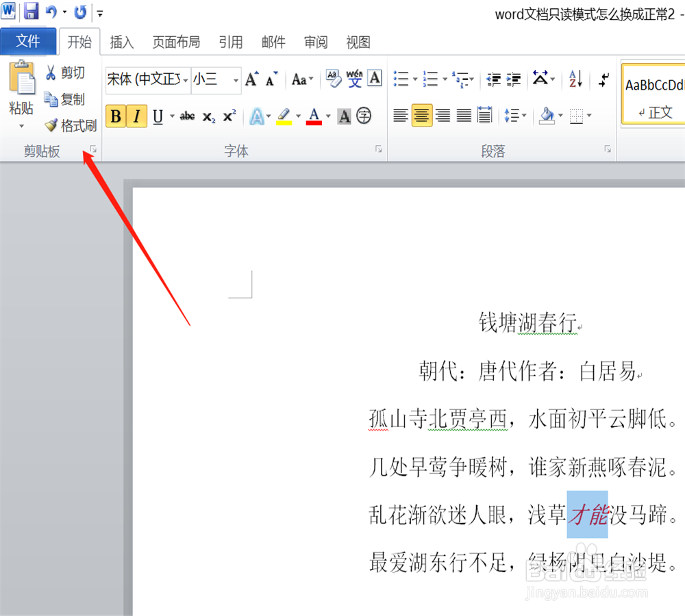Image resolution: width=685 pixels, height=616 pixels.
Task: Apply strikethrough with the abc icon
Action: [x=187, y=116]
